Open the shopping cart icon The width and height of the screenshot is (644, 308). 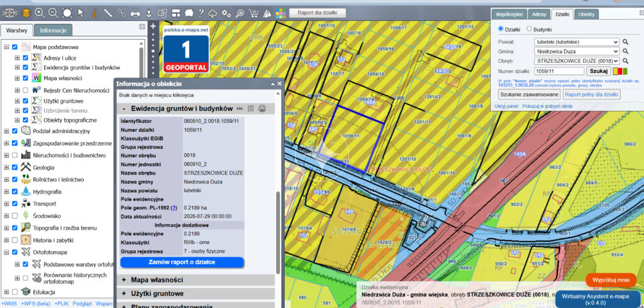coord(254,13)
